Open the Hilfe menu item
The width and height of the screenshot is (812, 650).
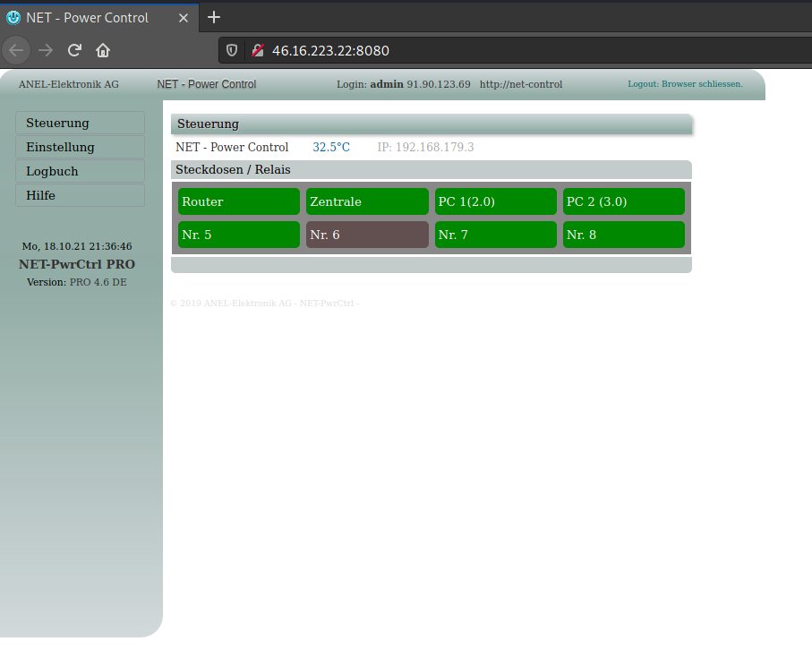81,195
